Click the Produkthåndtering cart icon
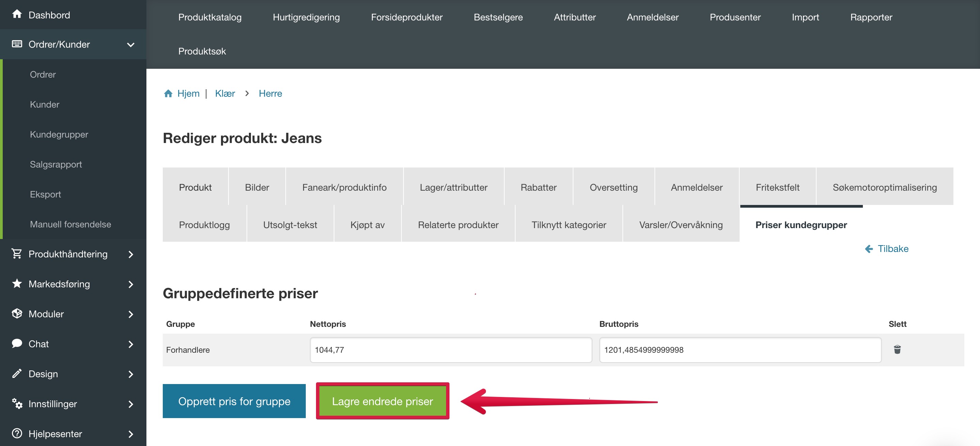The image size is (980, 446). point(17,253)
